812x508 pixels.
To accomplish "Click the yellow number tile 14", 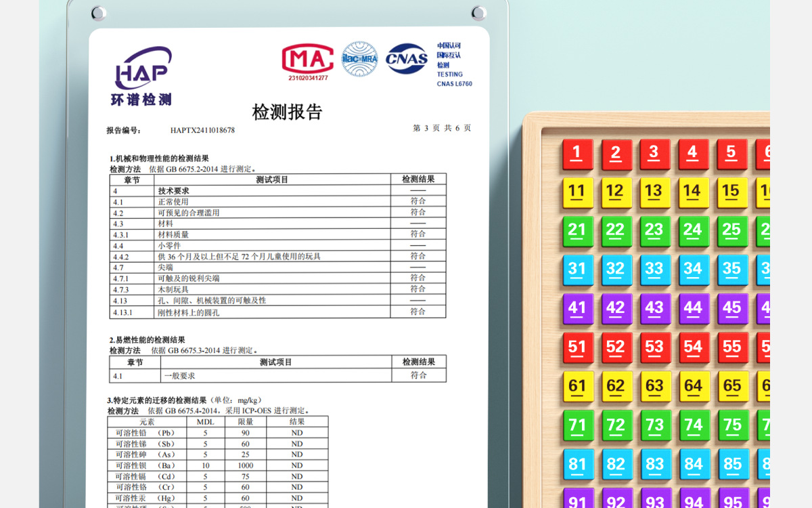I will (x=694, y=193).
